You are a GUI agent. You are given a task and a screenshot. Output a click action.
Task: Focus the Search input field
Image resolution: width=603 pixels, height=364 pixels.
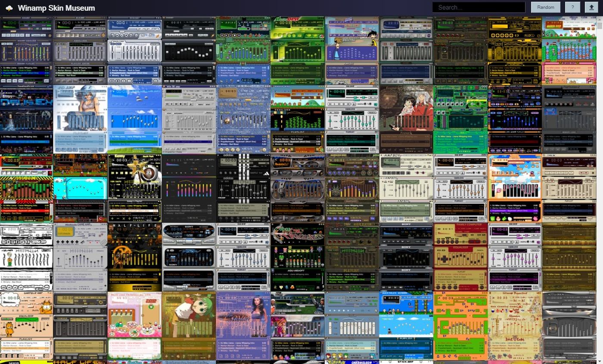[x=479, y=7]
